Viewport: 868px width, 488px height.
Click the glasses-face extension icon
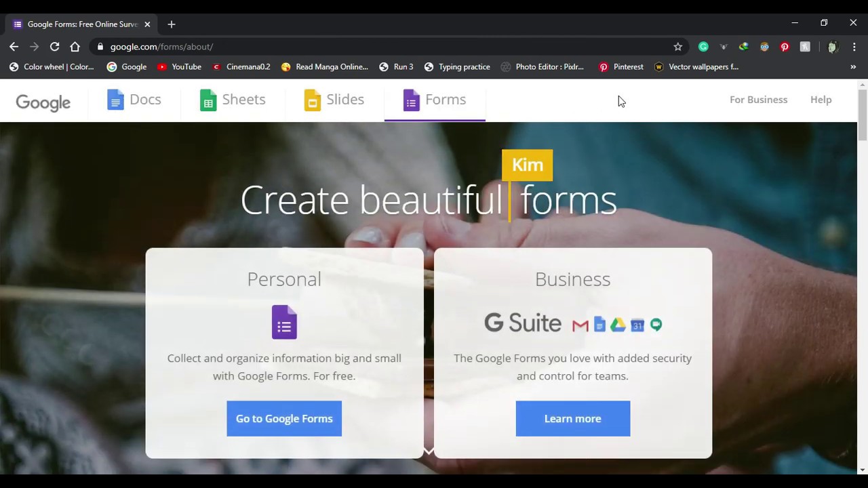(x=764, y=47)
